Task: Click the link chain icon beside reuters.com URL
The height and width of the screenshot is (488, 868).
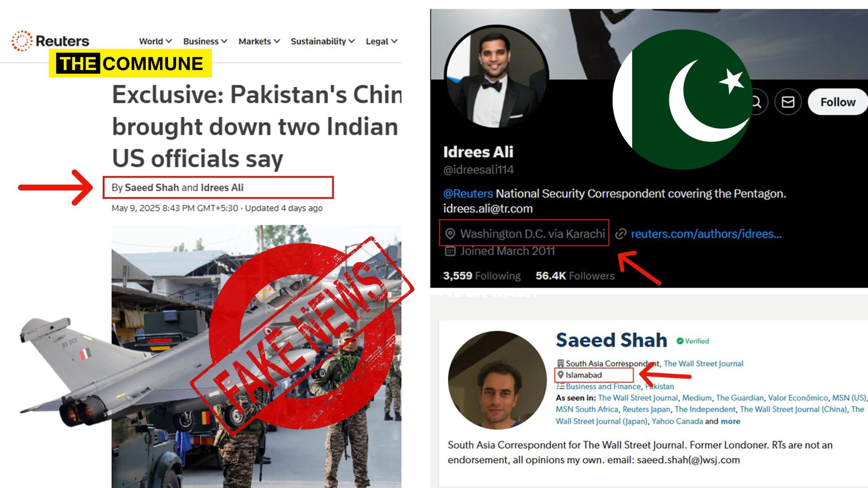Action: pyautogui.click(x=621, y=234)
